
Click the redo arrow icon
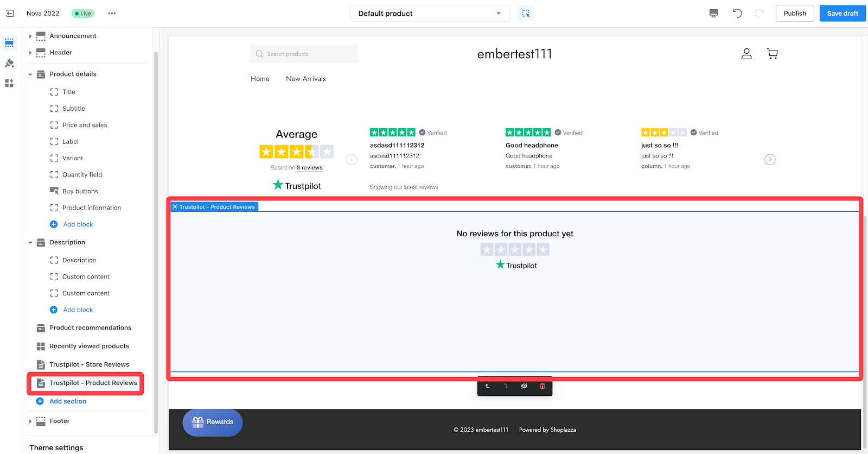pyautogui.click(x=759, y=14)
